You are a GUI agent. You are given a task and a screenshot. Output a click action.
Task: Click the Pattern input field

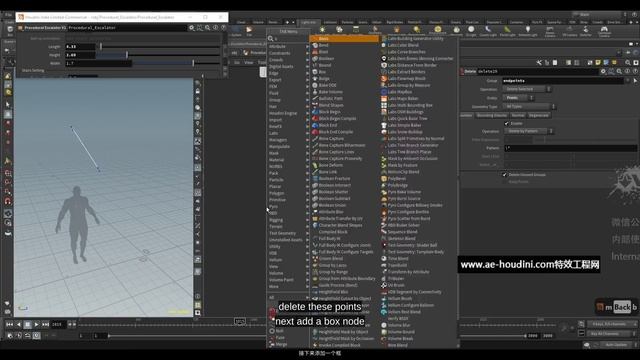[570, 148]
